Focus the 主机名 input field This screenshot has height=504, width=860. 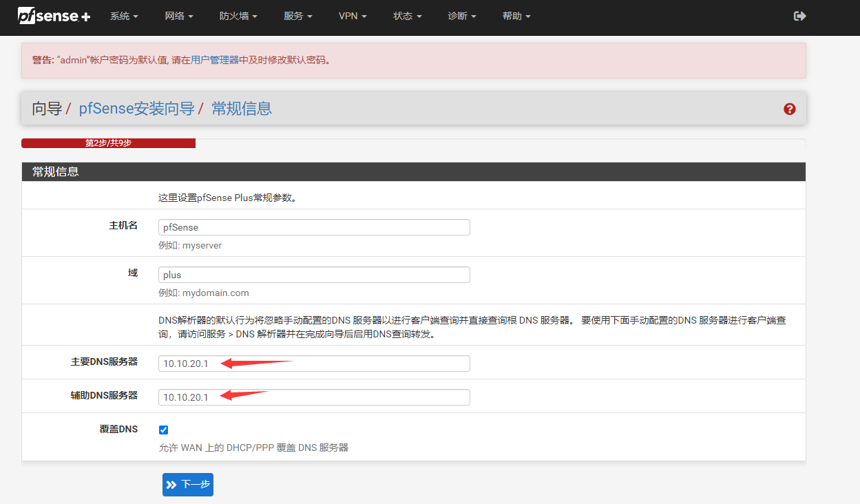(314, 227)
